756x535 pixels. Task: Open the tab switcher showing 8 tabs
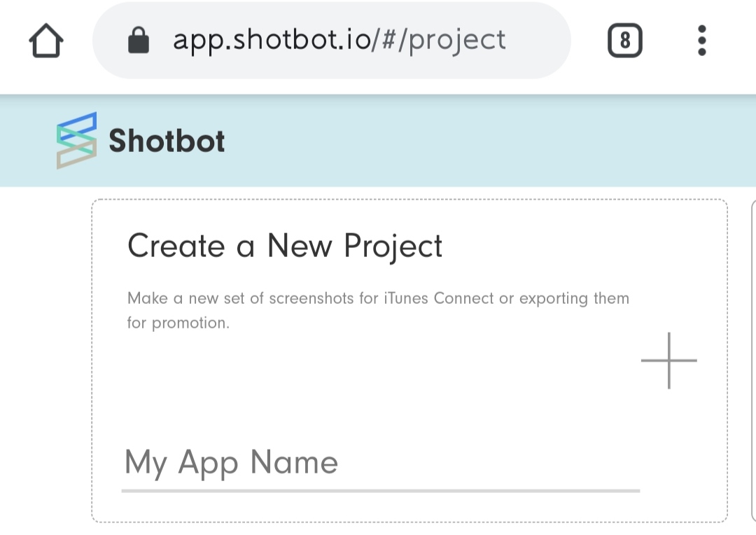click(625, 41)
